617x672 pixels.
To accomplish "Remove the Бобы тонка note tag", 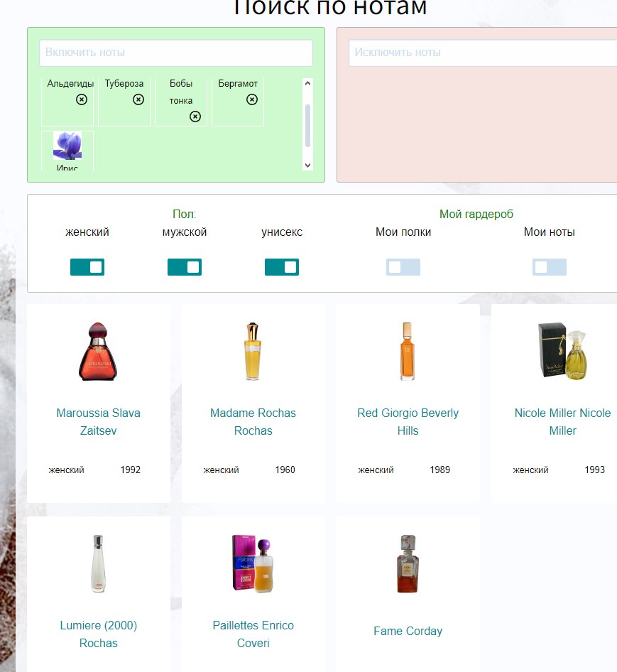I will [x=195, y=116].
